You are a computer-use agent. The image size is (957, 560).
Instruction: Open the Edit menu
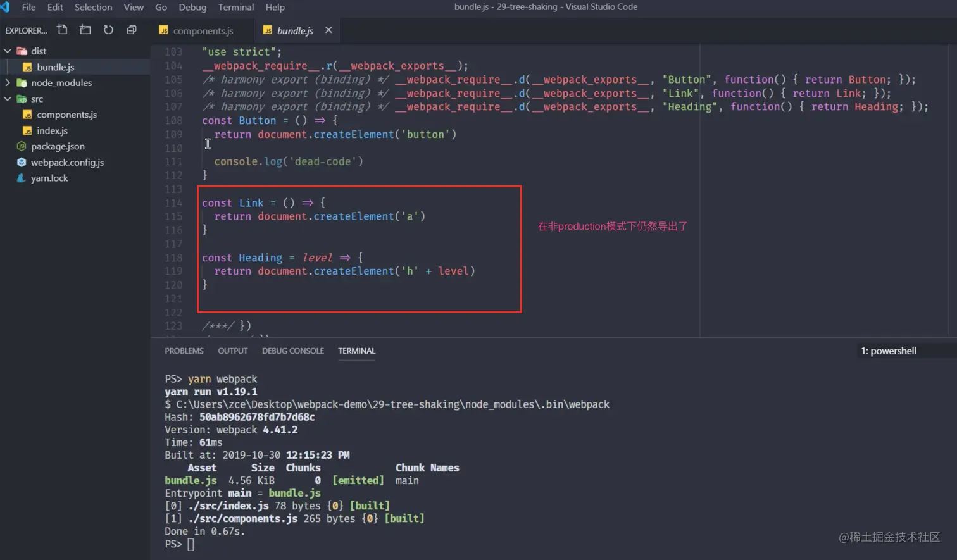click(x=55, y=7)
